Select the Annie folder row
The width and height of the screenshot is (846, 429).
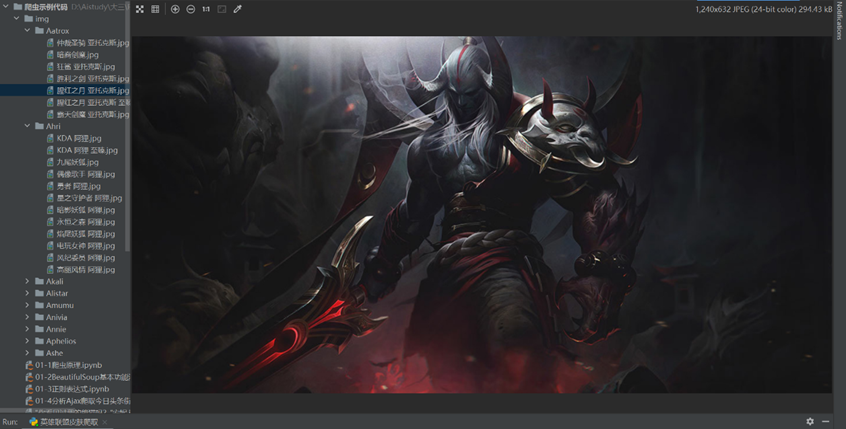coord(65,329)
